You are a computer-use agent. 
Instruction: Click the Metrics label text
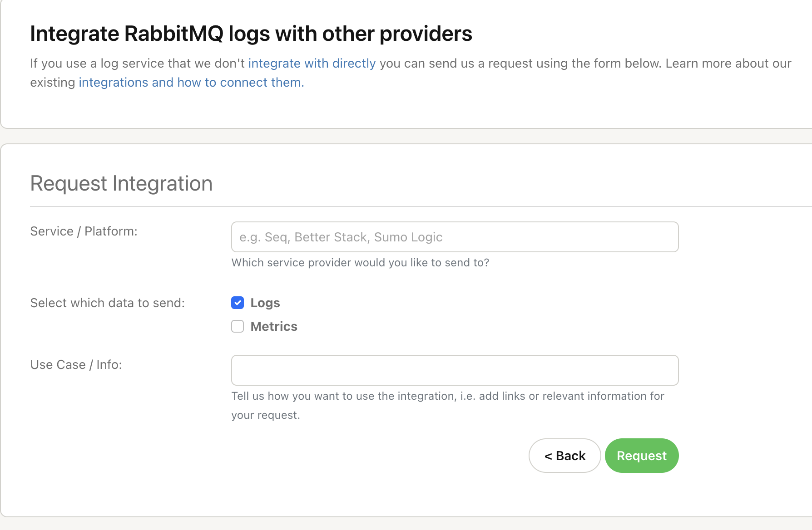click(274, 327)
